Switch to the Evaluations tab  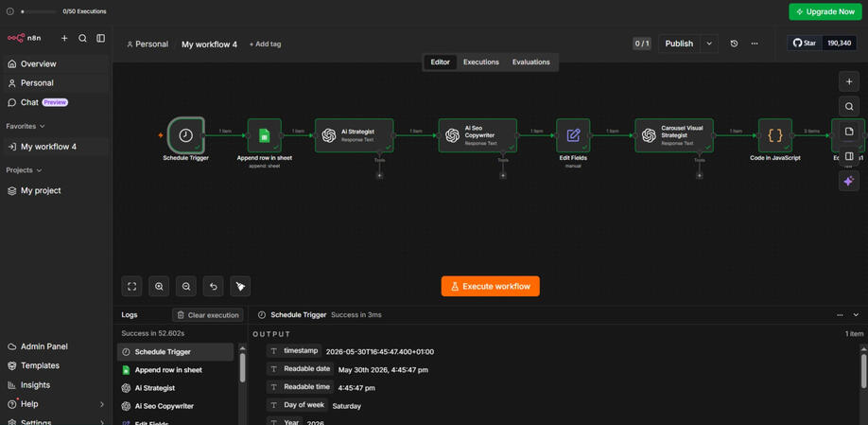tap(530, 62)
